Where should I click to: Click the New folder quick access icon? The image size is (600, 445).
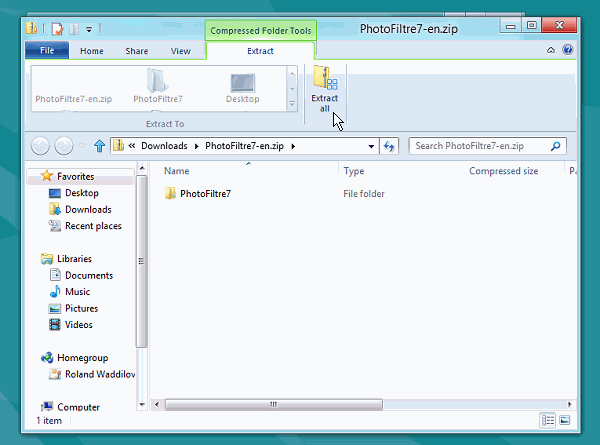tap(74, 29)
